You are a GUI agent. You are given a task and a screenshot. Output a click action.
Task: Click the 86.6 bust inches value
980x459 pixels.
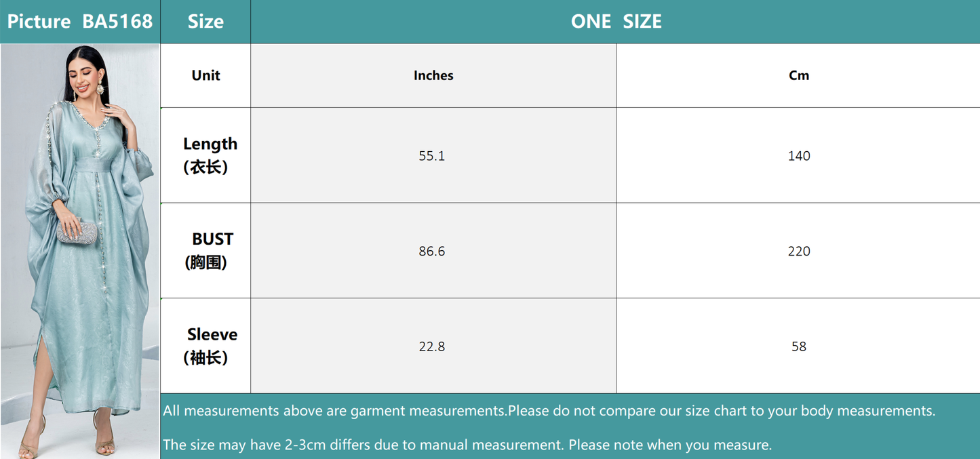[433, 251]
